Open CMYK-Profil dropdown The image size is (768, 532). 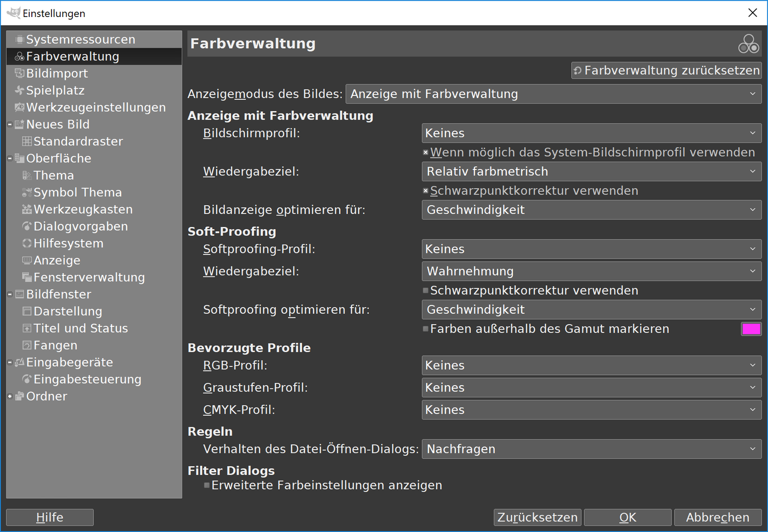pyautogui.click(x=592, y=410)
